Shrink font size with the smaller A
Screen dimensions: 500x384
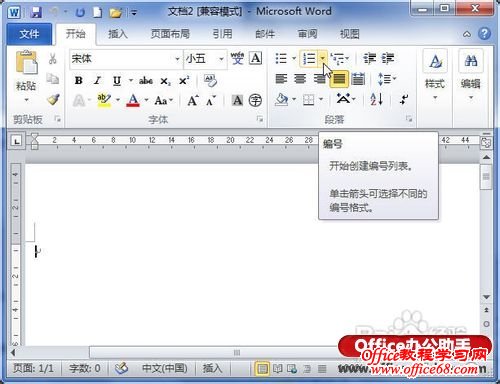tap(211, 100)
